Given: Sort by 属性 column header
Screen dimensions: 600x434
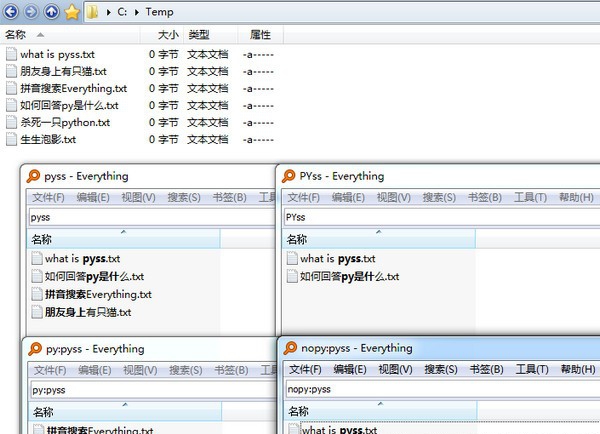Looking at the screenshot, I should point(261,35).
